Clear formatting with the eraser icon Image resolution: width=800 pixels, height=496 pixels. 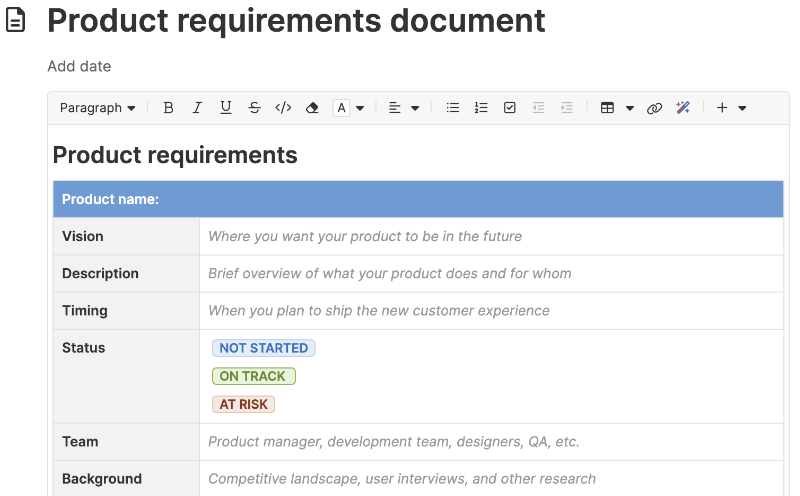312,108
